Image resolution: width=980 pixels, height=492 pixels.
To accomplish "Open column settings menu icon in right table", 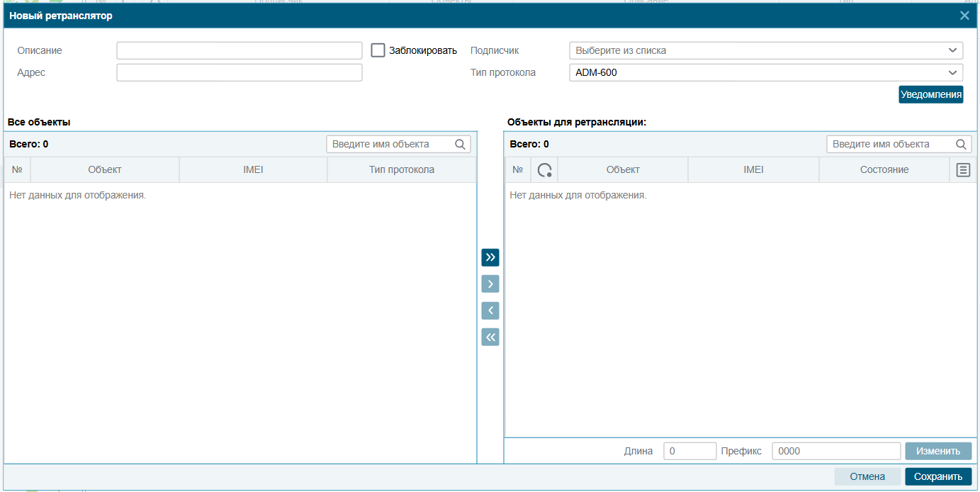I will [963, 169].
